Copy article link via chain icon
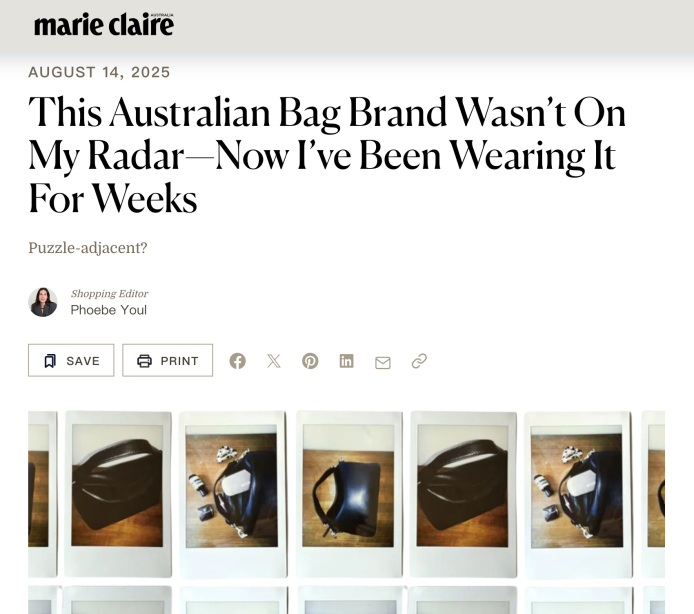The image size is (694, 614). pos(419,361)
